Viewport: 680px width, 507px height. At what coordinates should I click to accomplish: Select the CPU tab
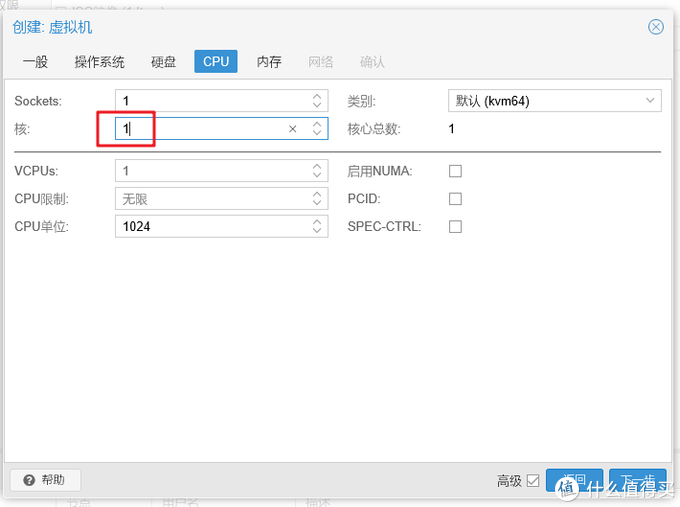(216, 62)
